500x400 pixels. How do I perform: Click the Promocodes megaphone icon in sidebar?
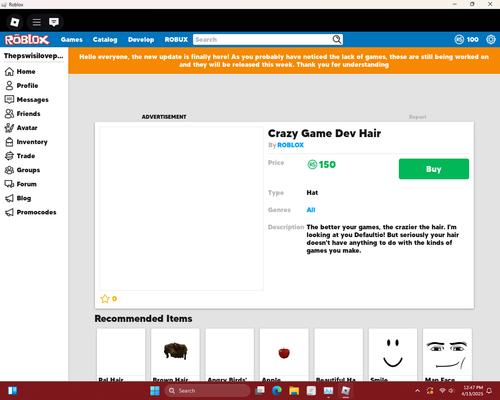click(x=9, y=212)
